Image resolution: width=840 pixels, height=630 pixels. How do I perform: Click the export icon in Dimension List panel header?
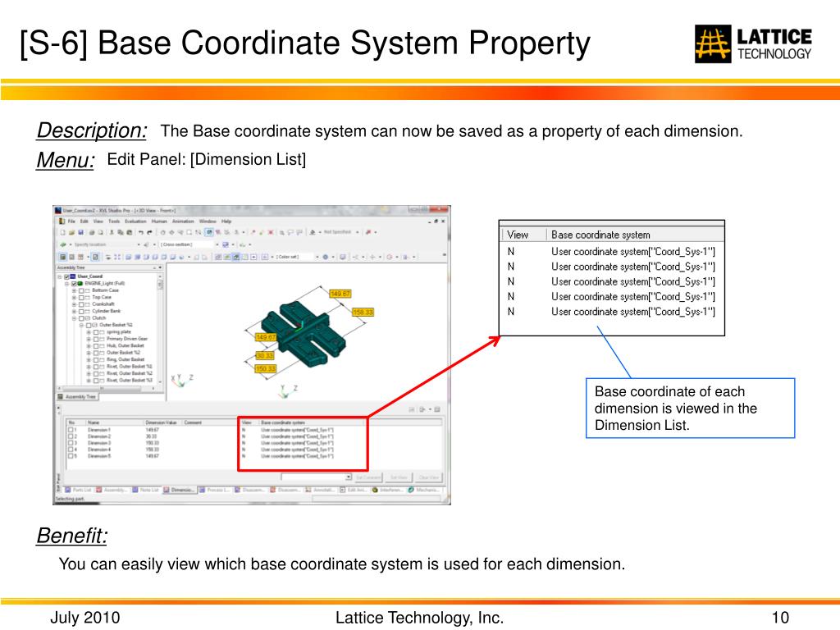(422, 409)
